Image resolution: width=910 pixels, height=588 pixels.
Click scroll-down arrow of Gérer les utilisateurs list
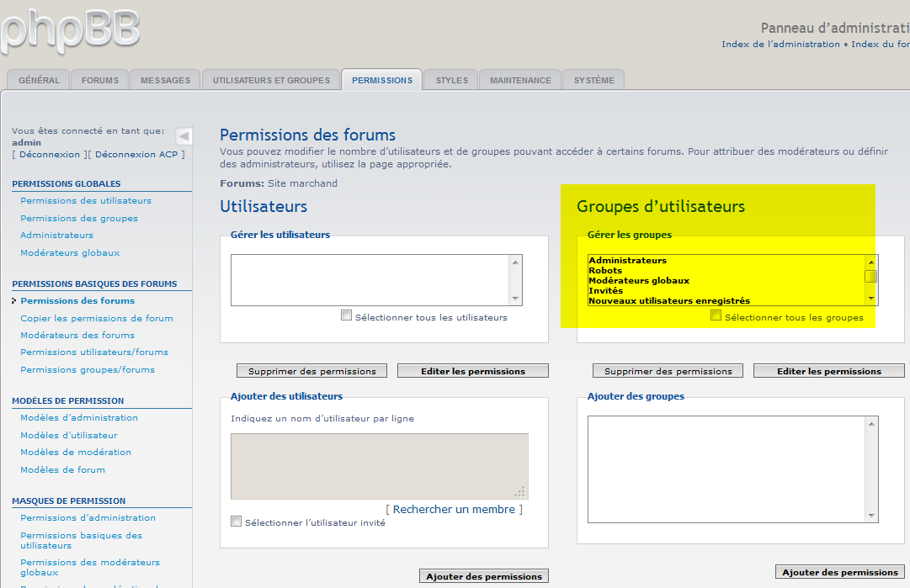pos(515,299)
